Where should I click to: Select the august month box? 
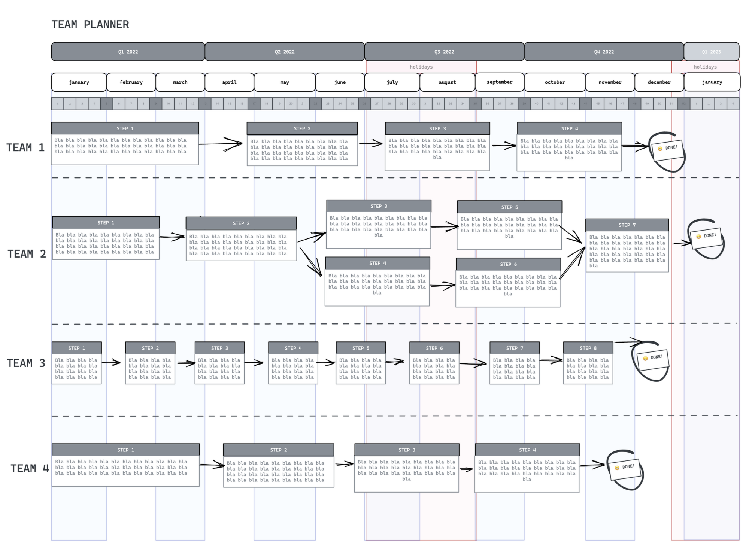(448, 82)
